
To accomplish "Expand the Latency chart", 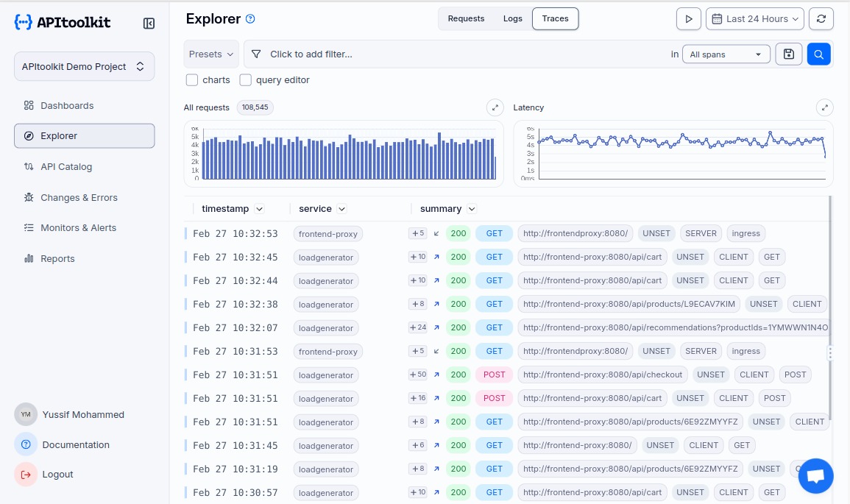I will 824,107.
